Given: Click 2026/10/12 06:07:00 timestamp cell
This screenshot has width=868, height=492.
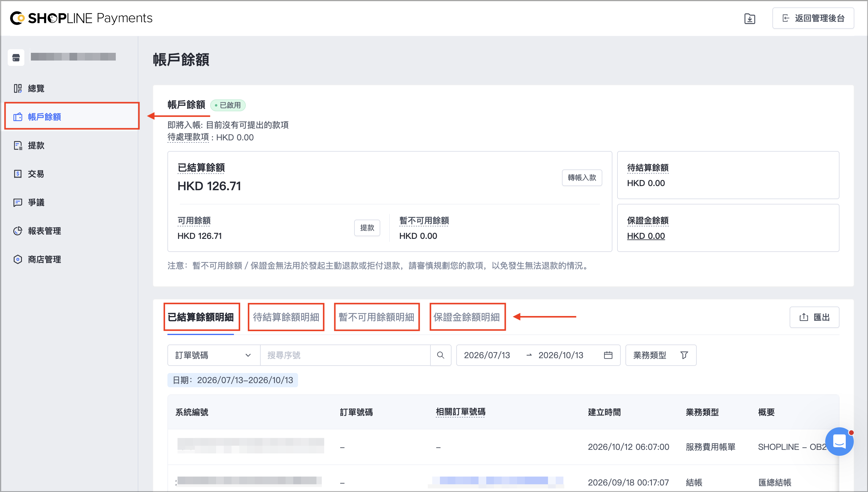Looking at the screenshot, I should (x=628, y=447).
